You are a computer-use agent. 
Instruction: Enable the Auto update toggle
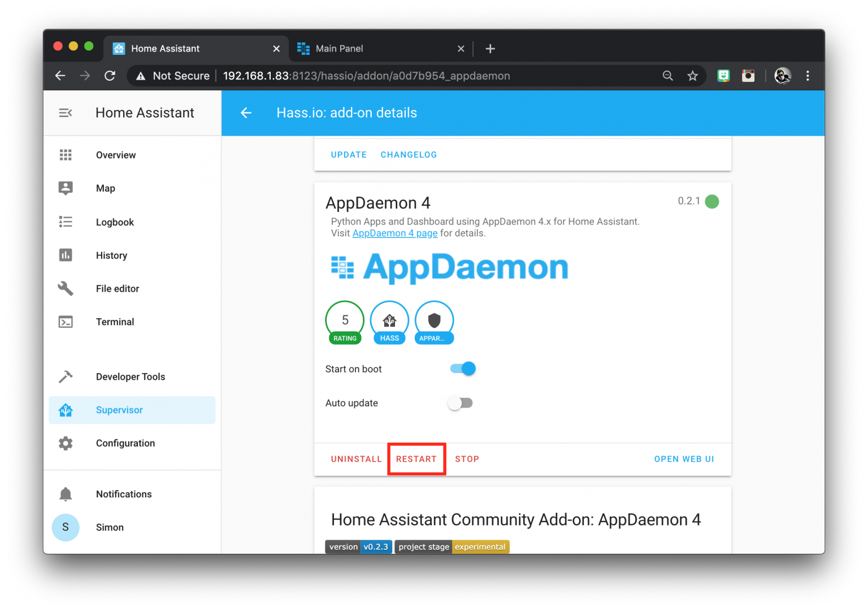(460, 402)
